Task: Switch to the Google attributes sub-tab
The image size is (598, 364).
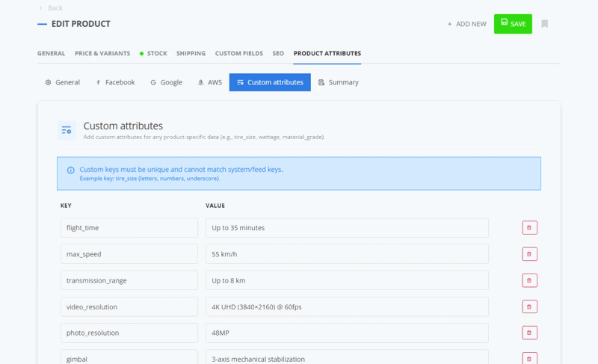Action: click(166, 82)
